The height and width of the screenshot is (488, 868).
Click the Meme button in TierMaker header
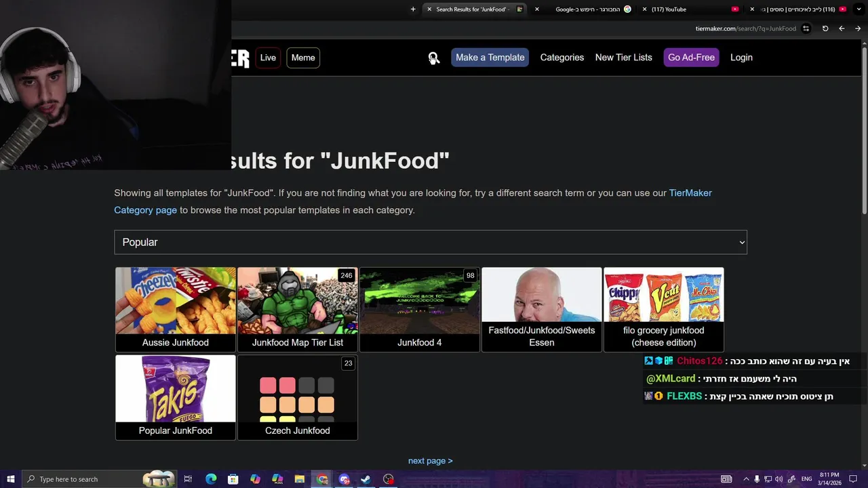click(x=303, y=58)
